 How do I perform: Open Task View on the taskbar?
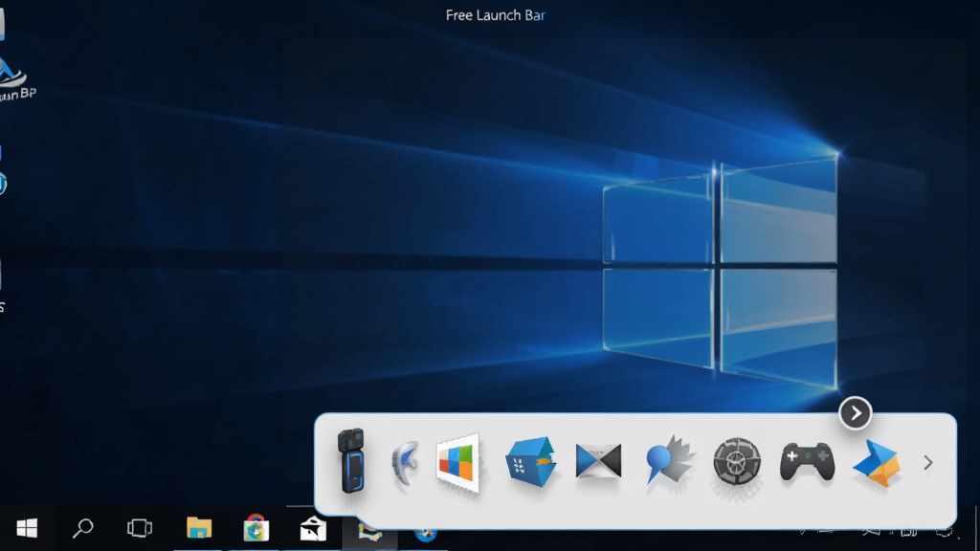point(140,528)
